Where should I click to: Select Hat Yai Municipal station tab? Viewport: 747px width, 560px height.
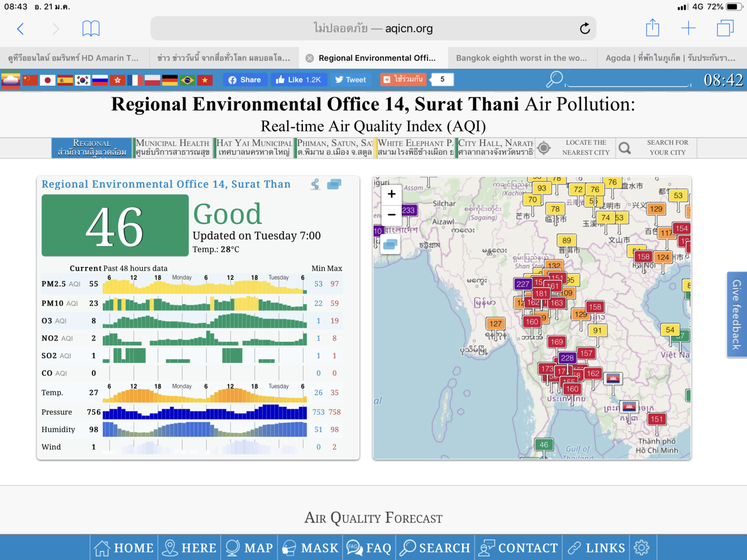254,148
